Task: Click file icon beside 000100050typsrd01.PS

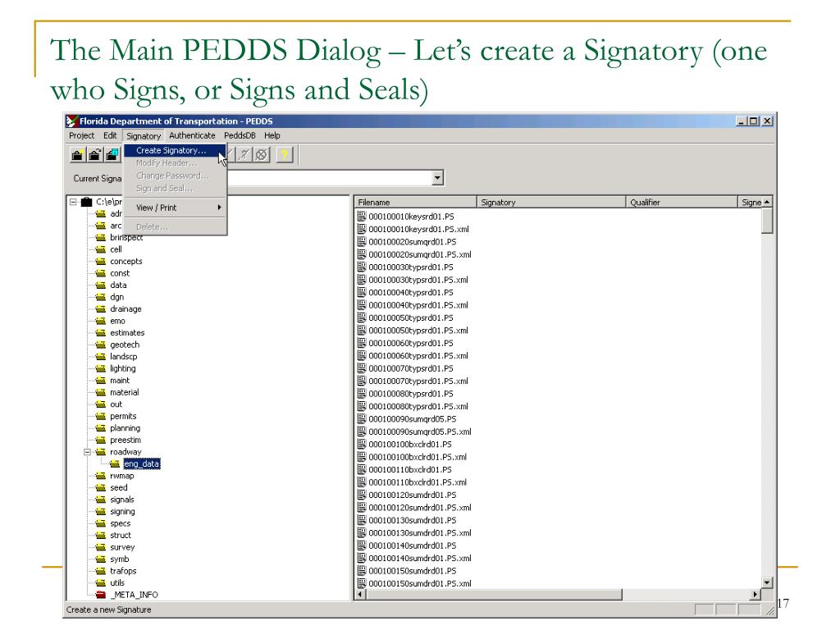Action: 362,317
